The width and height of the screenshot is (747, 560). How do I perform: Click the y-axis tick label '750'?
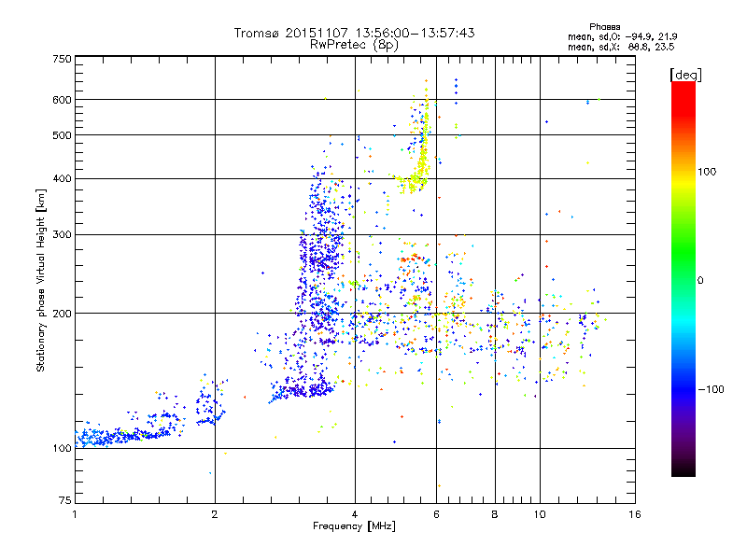pos(62,59)
